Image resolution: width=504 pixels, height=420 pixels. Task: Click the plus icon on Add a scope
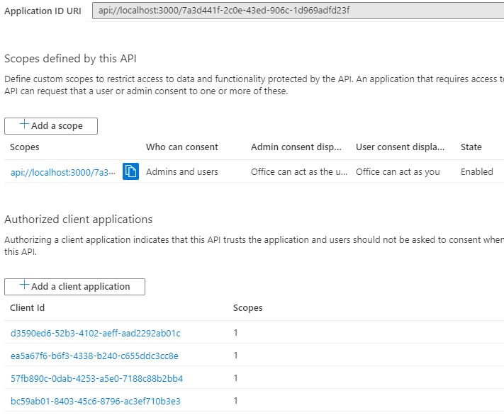pyautogui.click(x=24, y=125)
